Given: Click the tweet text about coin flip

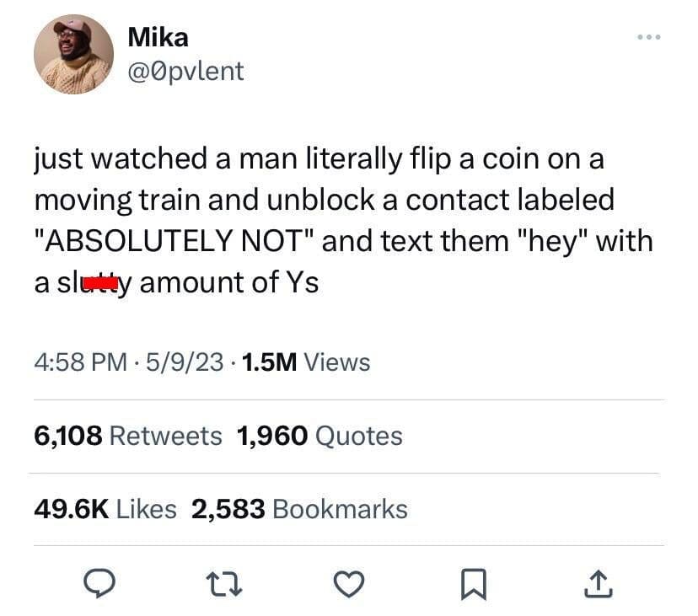Looking at the screenshot, I should click(x=344, y=220).
